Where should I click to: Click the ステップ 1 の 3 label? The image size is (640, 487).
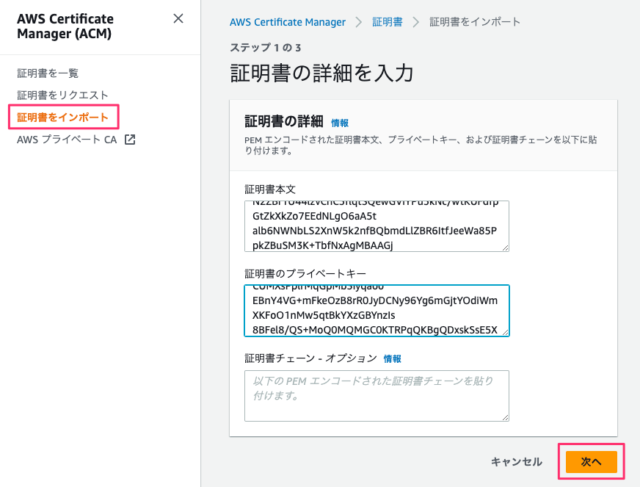point(266,48)
